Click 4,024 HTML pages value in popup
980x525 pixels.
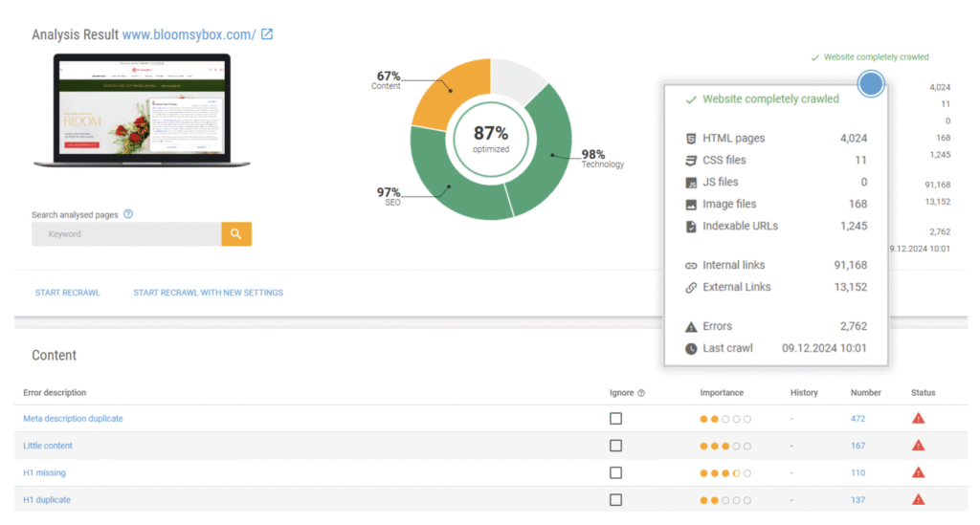(853, 139)
